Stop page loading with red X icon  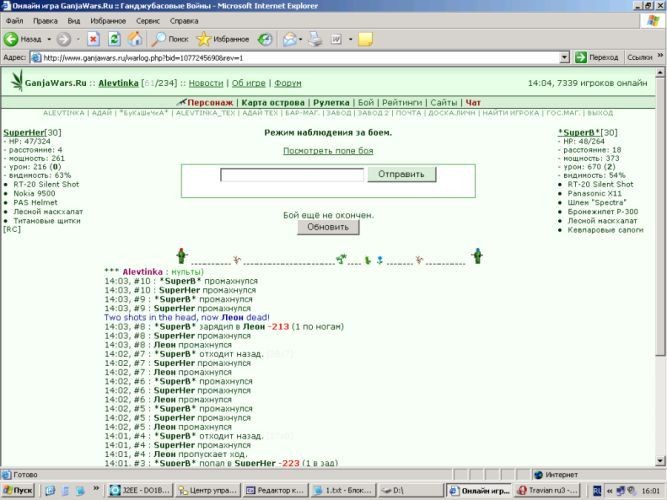[93, 39]
